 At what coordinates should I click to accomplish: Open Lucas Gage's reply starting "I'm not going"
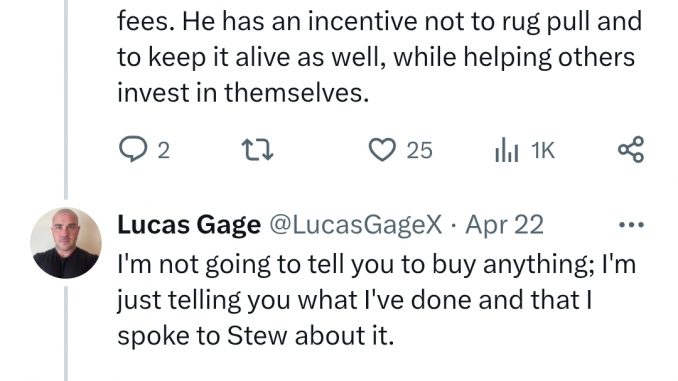click(x=376, y=300)
